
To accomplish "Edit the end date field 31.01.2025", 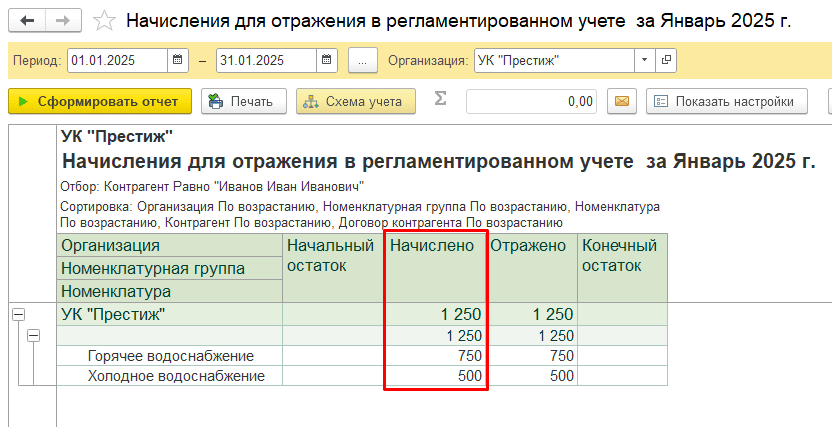I will [266, 60].
